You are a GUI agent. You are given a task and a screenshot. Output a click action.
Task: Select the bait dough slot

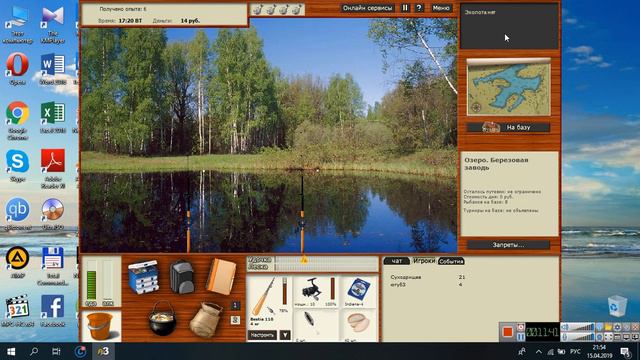[x=358, y=325]
